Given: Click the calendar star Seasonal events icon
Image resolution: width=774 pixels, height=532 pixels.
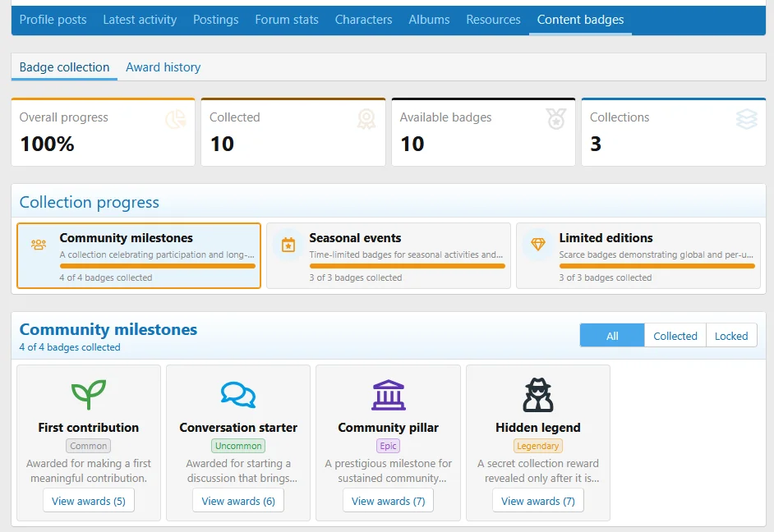Looking at the screenshot, I should (x=288, y=245).
